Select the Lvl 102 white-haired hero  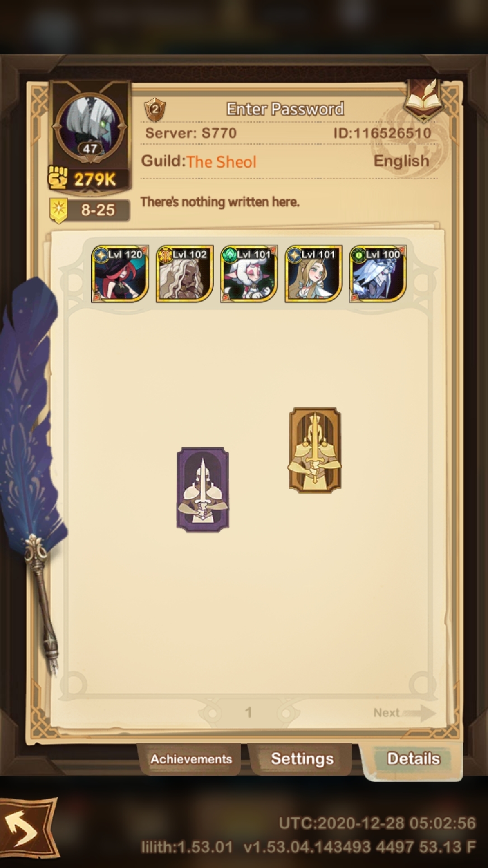[x=184, y=274]
